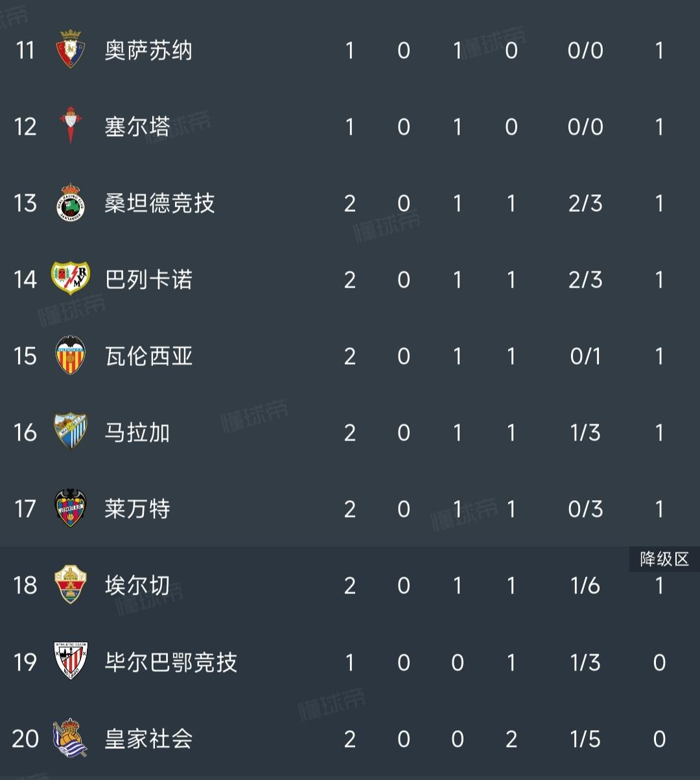This screenshot has height=780, width=700.
Task: Select the Valencia bat crest
Action: (x=71, y=356)
